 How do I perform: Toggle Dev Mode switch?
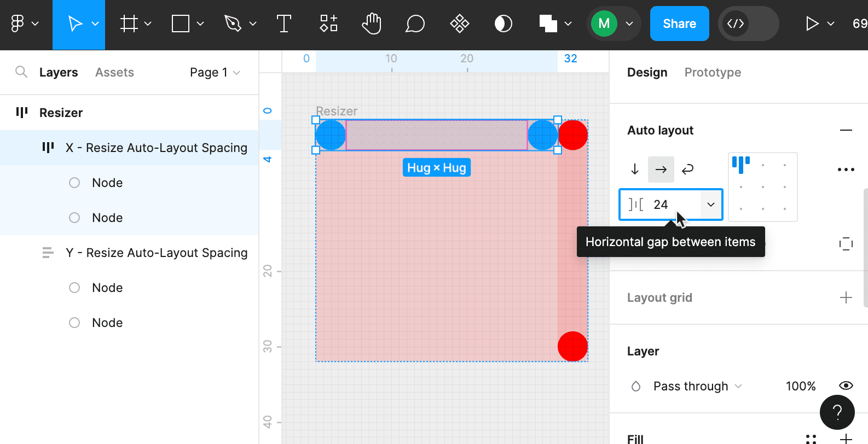pos(748,24)
